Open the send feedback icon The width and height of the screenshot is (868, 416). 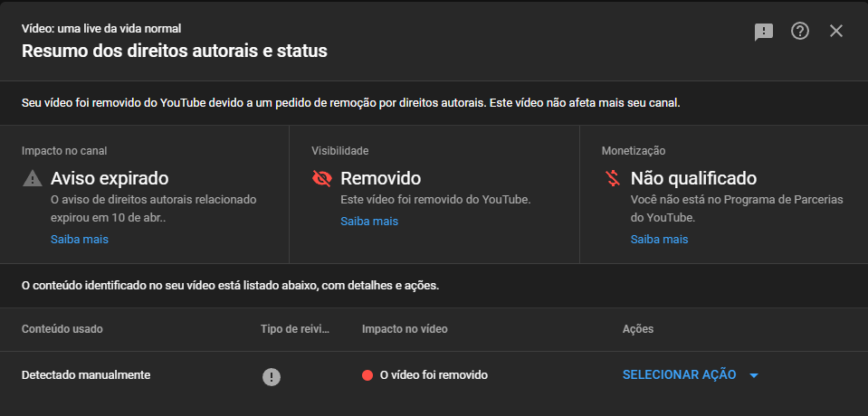tap(763, 32)
